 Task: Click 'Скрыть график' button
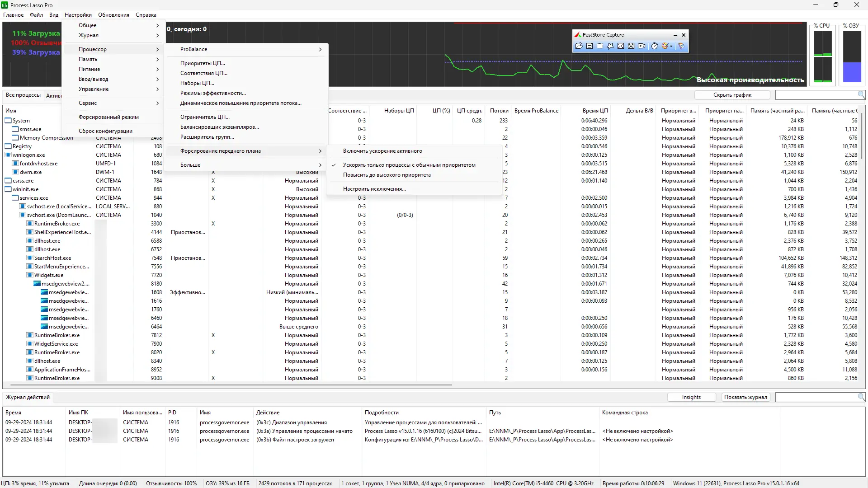point(732,95)
